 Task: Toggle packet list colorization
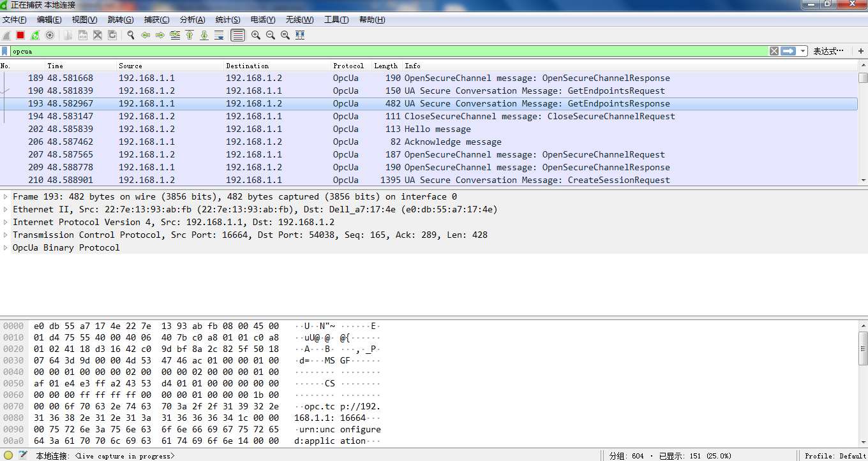237,35
